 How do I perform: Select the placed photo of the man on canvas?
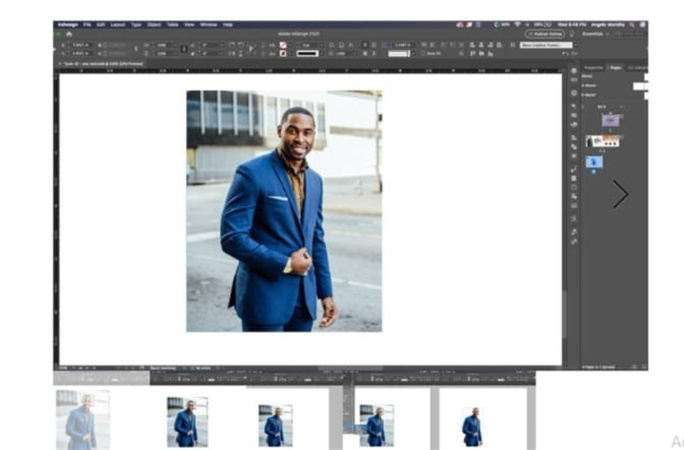click(x=283, y=211)
